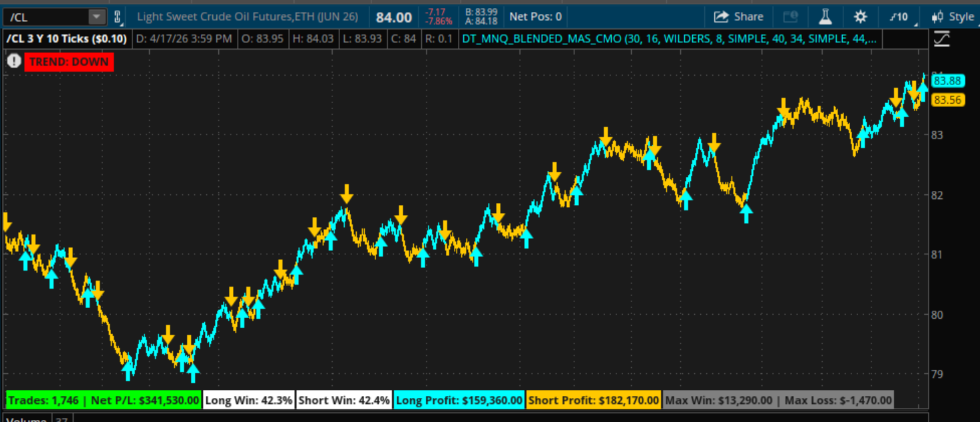The height and width of the screenshot is (422, 980).
Task: Click the orange Short Profit label
Action: tap(593, 401)
